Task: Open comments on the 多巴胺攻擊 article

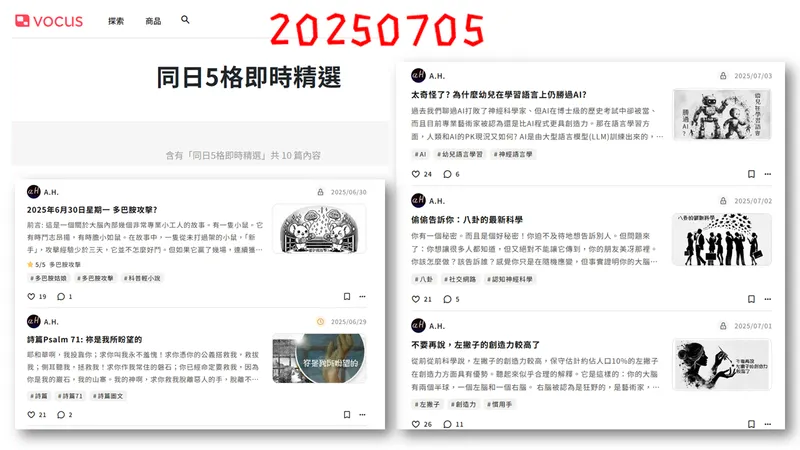Action: (x=61, y=296)
